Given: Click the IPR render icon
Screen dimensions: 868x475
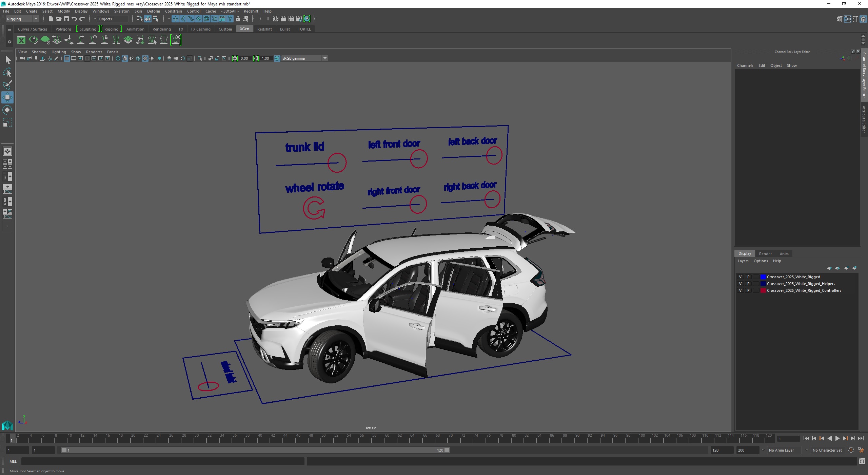Looking at the screenshot, I should click(291, 19).
